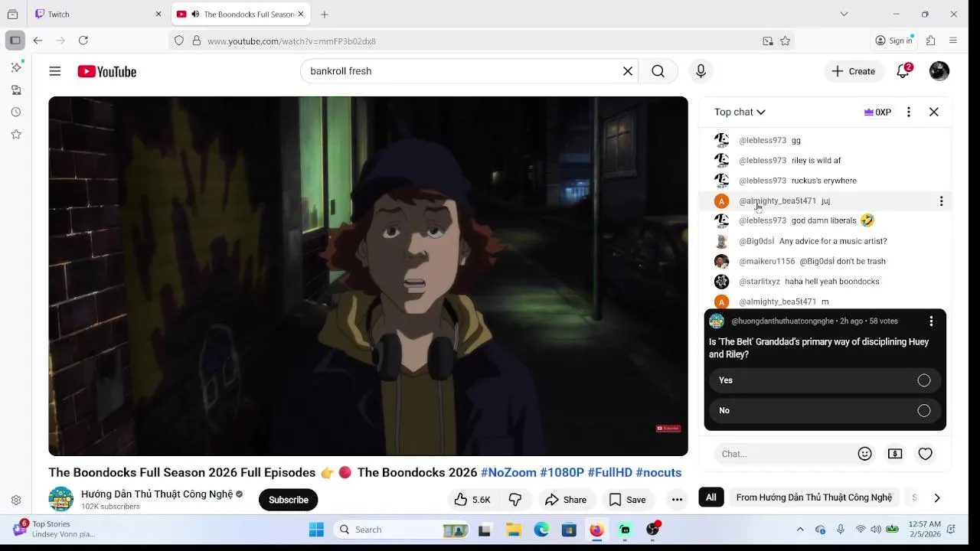
Task: Open the #nocuts hashtag link
Action: pyautogui.click(x=658, y=473)
